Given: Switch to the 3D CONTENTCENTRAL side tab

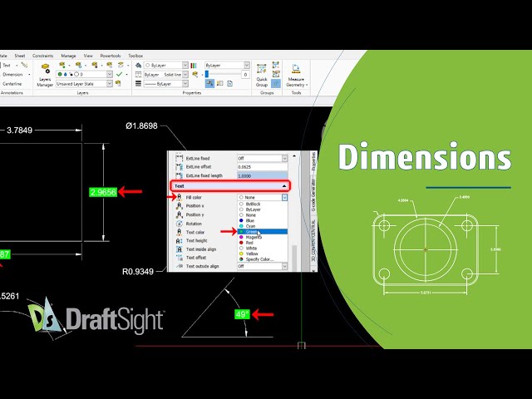Looking at the screenshot, I should (313, 240).
